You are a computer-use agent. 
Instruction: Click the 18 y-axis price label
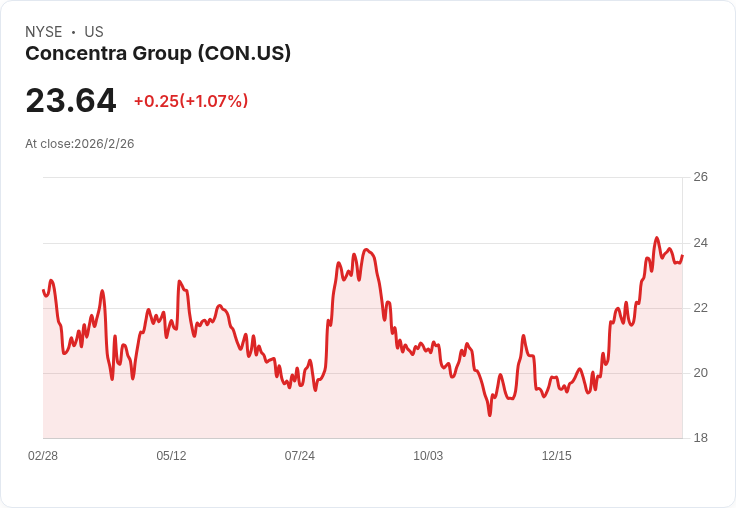pyautogui.click(x=700, y=438)
